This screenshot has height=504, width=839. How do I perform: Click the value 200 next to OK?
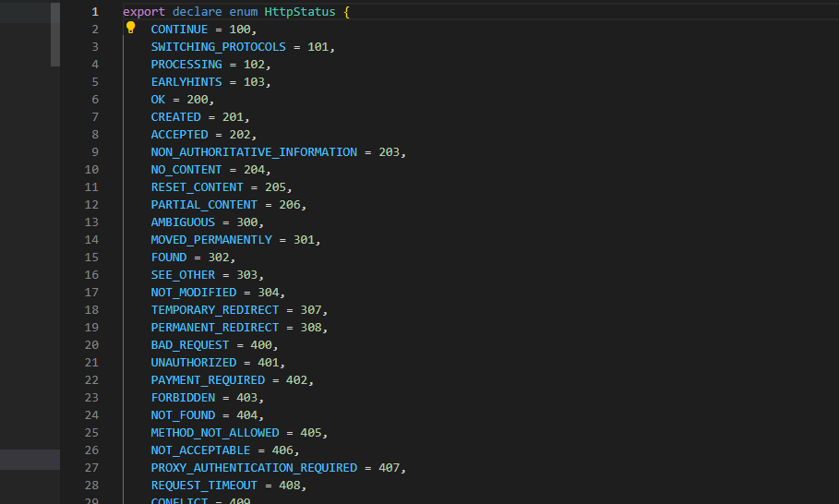pyautogui.click(x=198, y=100)
